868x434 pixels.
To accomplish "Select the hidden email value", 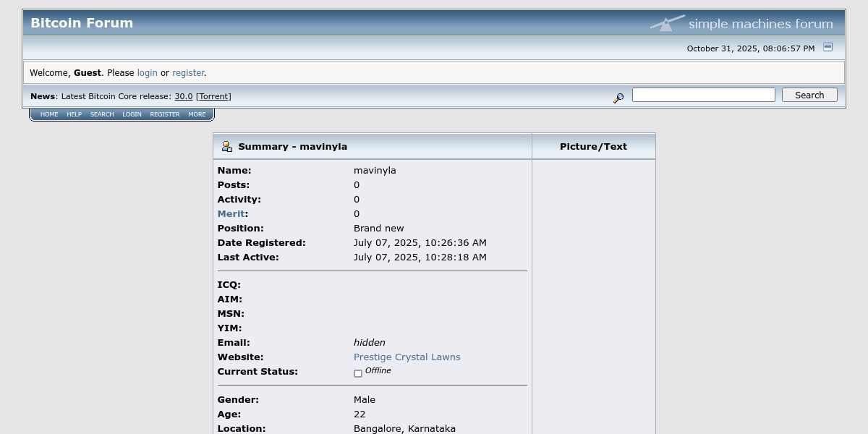I will [x=370, y=343].
